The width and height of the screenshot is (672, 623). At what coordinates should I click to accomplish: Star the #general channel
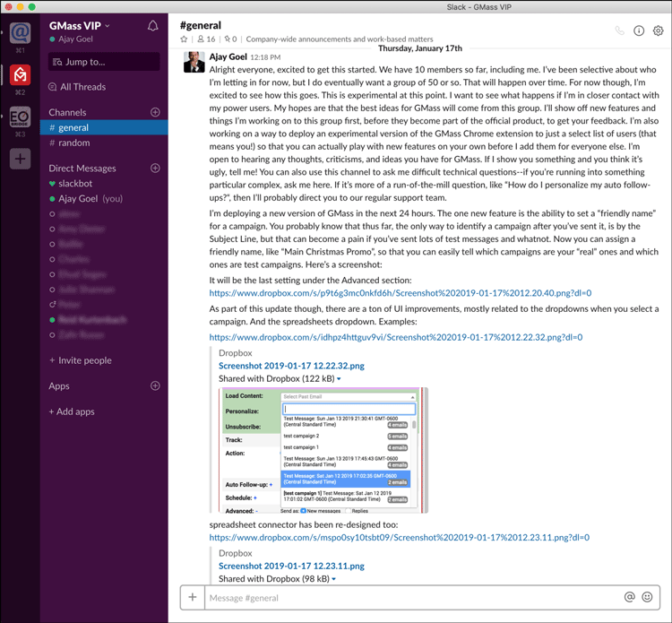pos(185,39)
